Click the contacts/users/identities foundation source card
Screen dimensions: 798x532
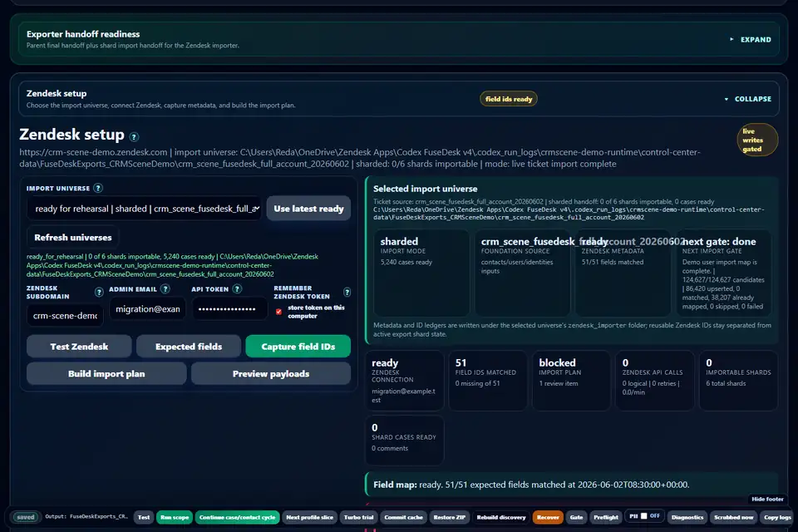[x=522, y=273]
